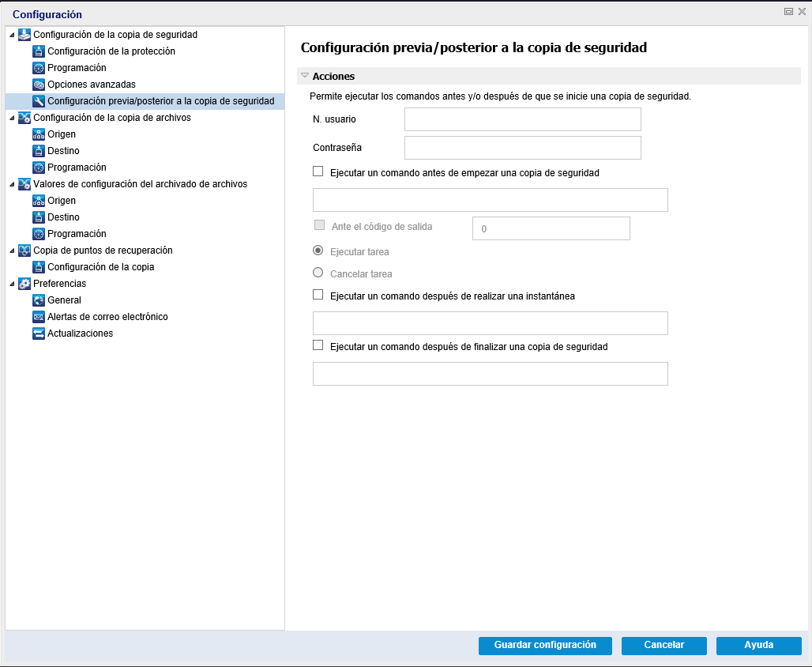
Task: Click the 'Copia de puntos de recuperación' icon
Action: (x=24, y=251)
